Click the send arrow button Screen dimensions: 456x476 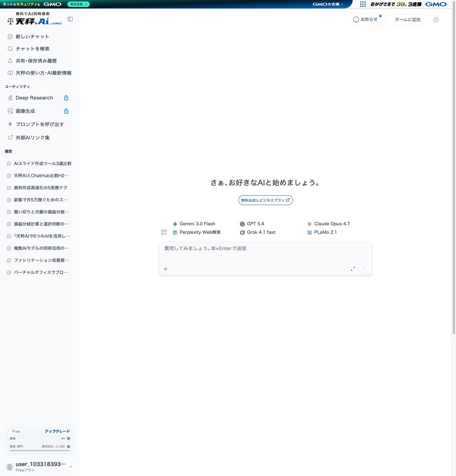pyautogui.click(x=364, y=269)
